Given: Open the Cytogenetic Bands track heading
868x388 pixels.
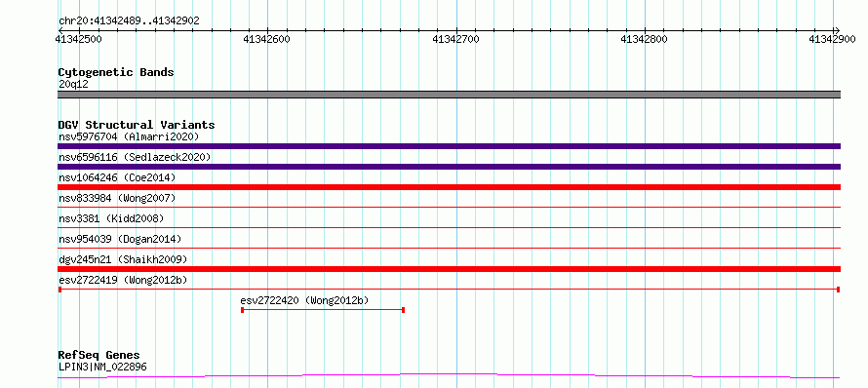Looking at the screenshot, I should [116, 72].
